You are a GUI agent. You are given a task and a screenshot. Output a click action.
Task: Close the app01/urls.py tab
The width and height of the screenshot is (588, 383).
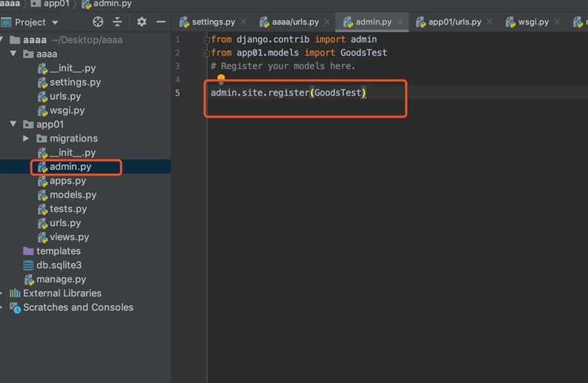pyautogui.click(x=489, y=21)
